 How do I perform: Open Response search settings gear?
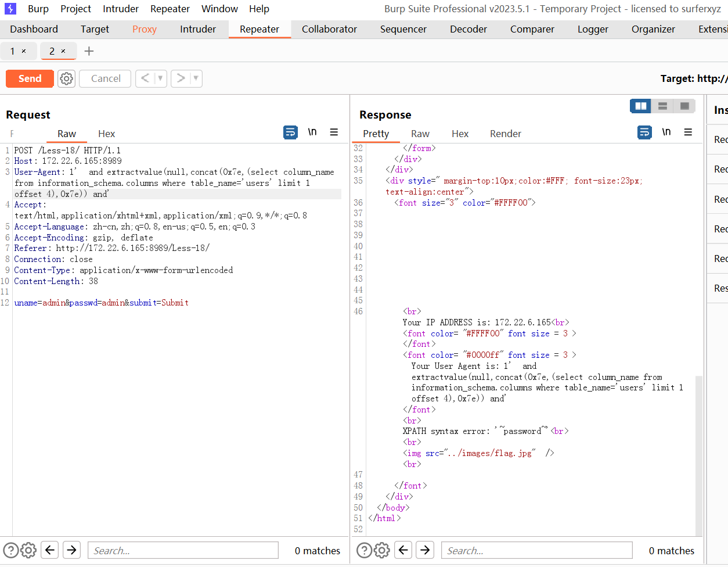coord(382,550)
